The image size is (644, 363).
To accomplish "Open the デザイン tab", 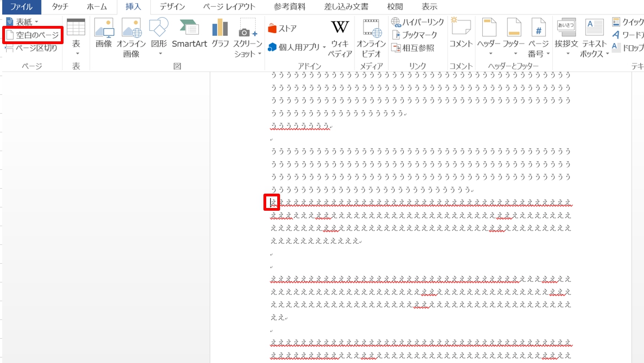I will pos(172,7).
